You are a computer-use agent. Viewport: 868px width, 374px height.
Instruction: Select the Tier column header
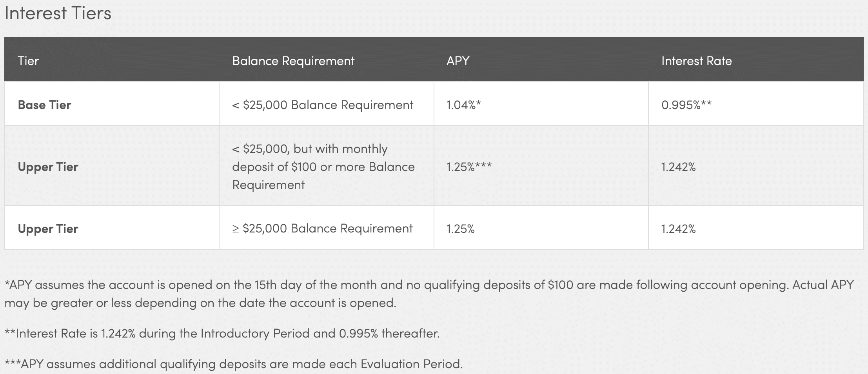[28, 61]
